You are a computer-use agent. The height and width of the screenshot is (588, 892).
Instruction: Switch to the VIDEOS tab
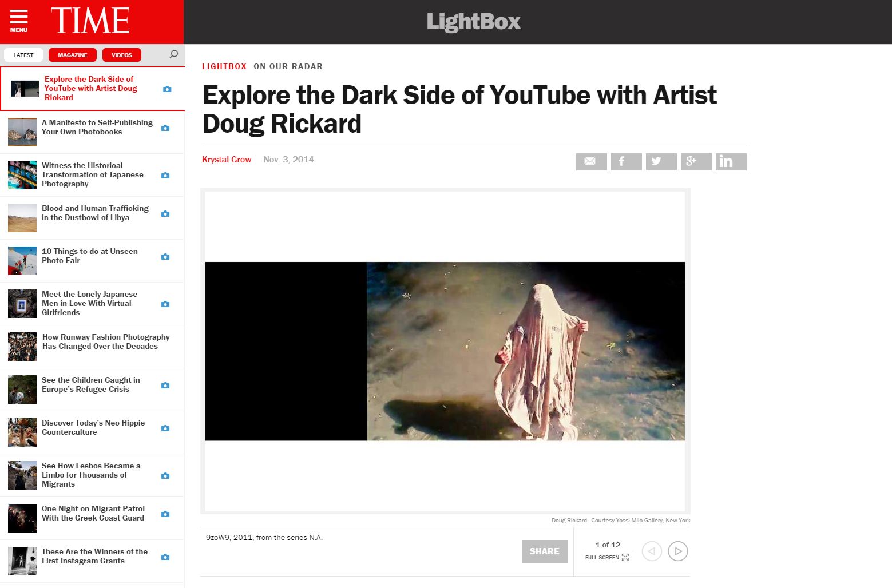(122, 55)
